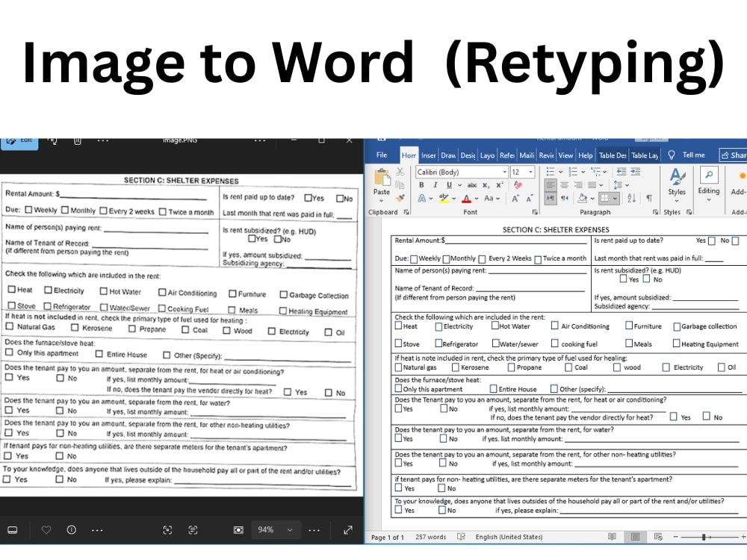Toggle Bold formatting
Image resolution: width=747 pixels, height=560 pixels.
click(421, 184)
